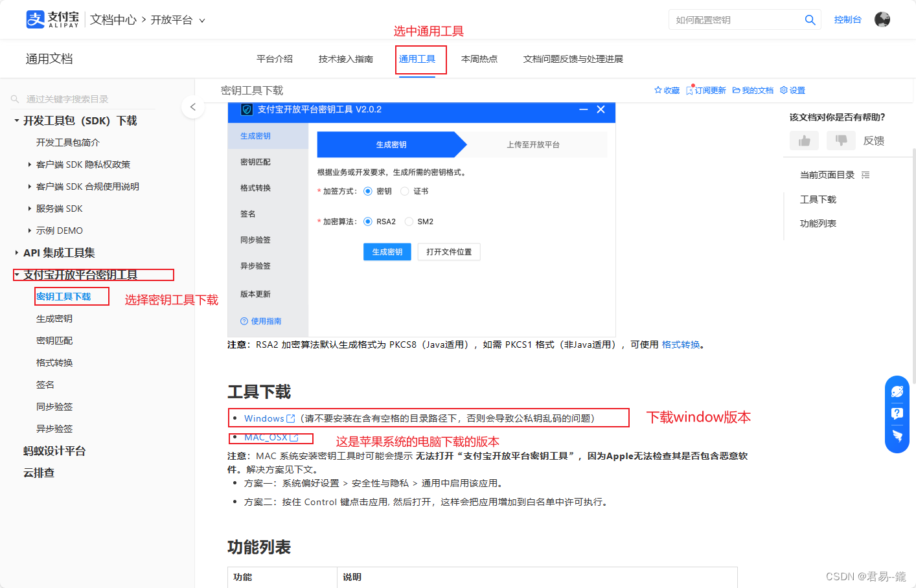Click the external link icon next to MAC_OSX
Image resolution: width=916 pixels, height=588 pixels.
point(294,438)
